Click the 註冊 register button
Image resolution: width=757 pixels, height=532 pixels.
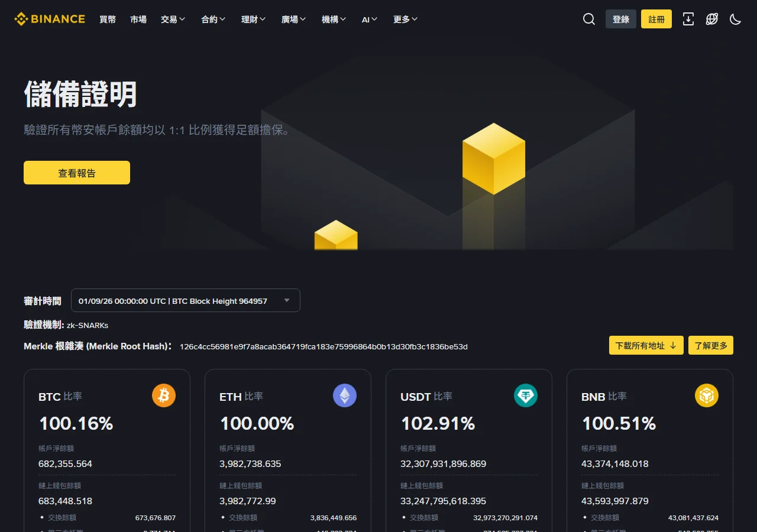coord(656,19)
